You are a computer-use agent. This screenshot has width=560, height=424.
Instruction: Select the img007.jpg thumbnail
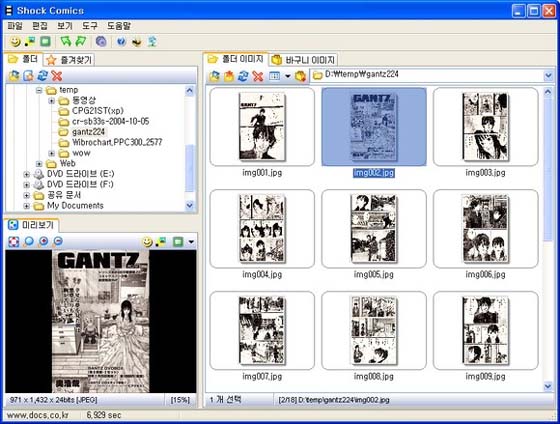262,330
